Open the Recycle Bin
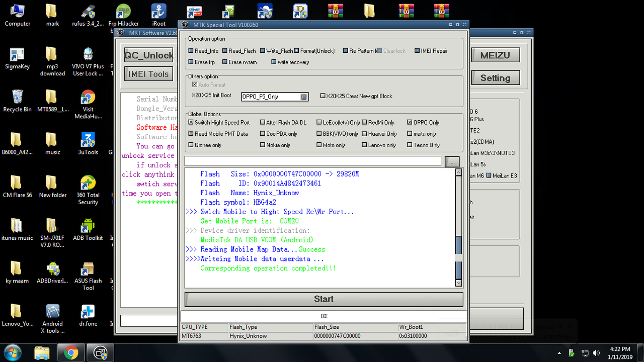The height and width of the screenshot is (362, 644). coord(17,101)
